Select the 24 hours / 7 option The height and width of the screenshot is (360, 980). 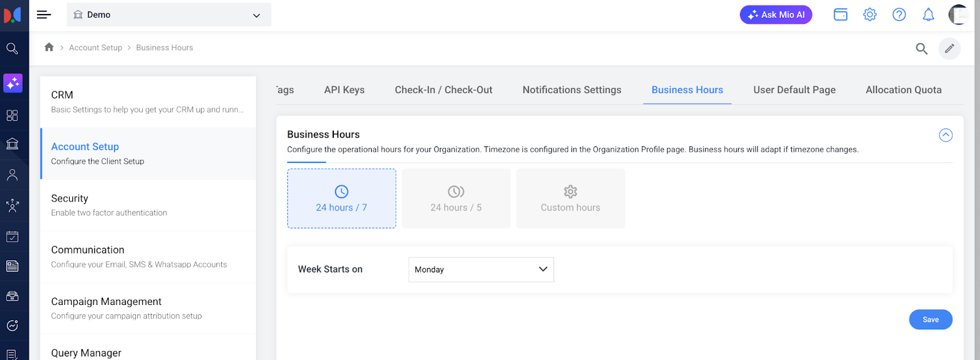341,198
